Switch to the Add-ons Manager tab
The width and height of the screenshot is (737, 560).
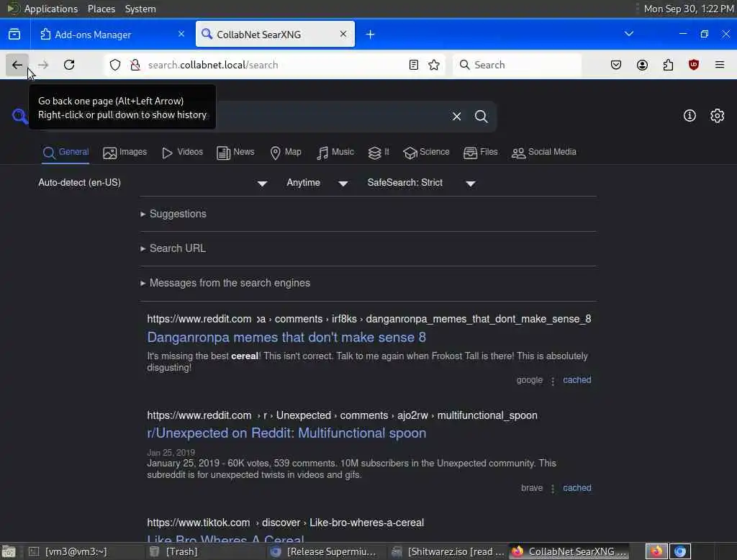coord(112,35)
